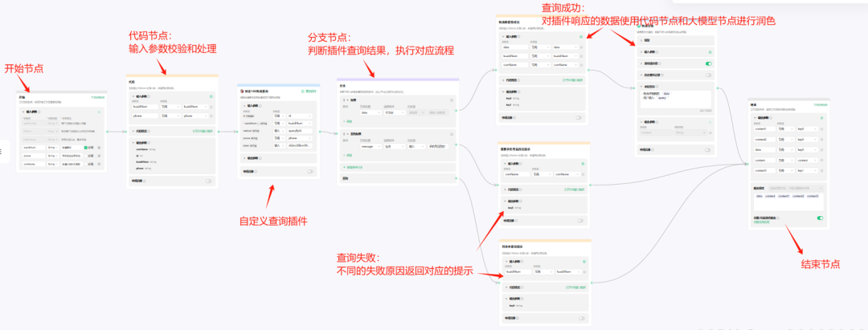The height and width of the screenshot is (330, 868).
Task: Click output-parameter icon in LLM node 输出参数
Action: pos(710,122)
